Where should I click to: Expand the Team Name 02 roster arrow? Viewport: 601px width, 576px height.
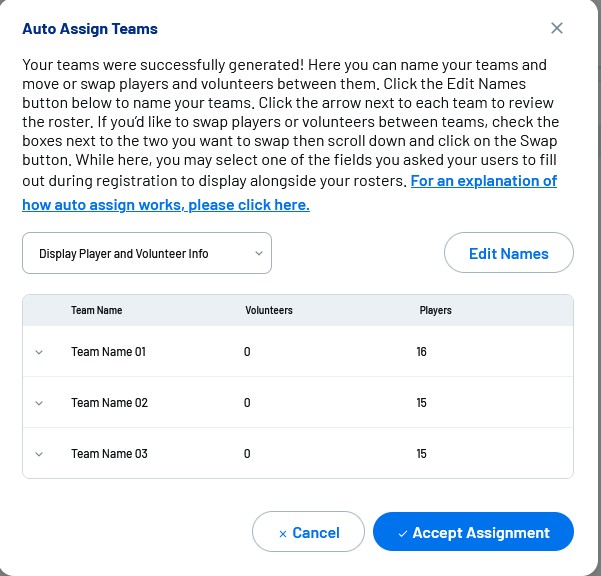(39, 403)
